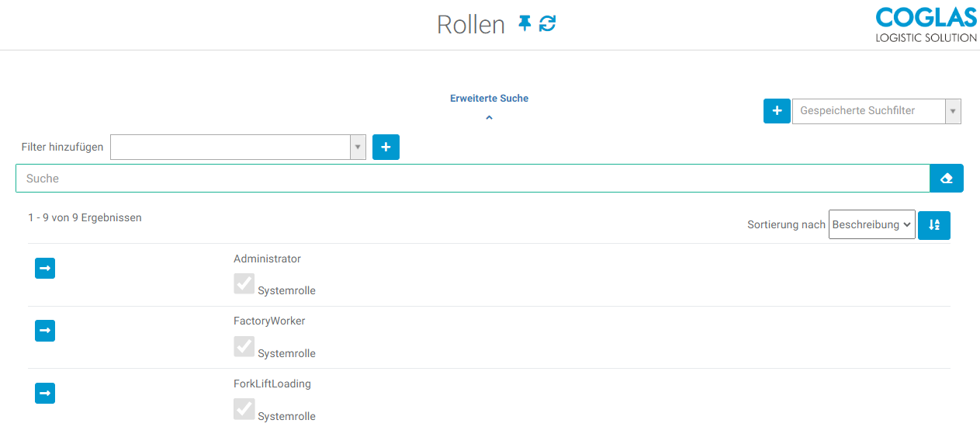Viewport: 980px width, 427px height.
Task: Toggle Systemrolle checkbox for FactoryWorker
Action: (x=244, y=346)
